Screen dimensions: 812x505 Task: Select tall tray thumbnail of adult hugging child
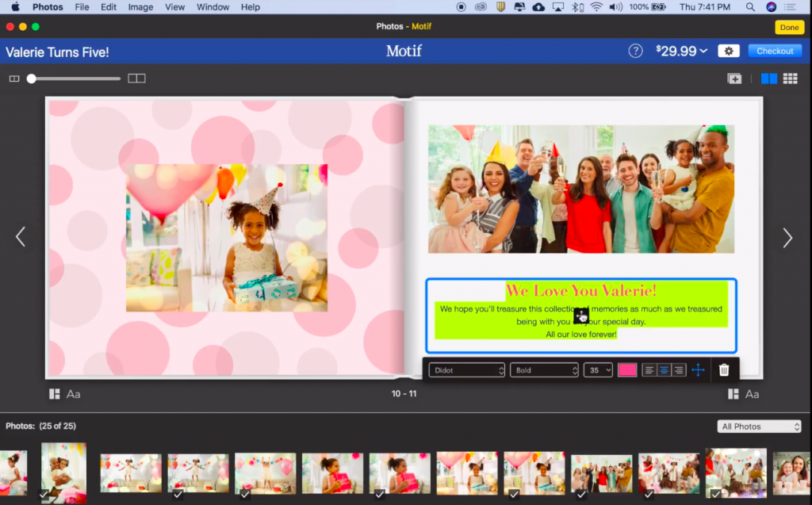[x=63, y=472]
